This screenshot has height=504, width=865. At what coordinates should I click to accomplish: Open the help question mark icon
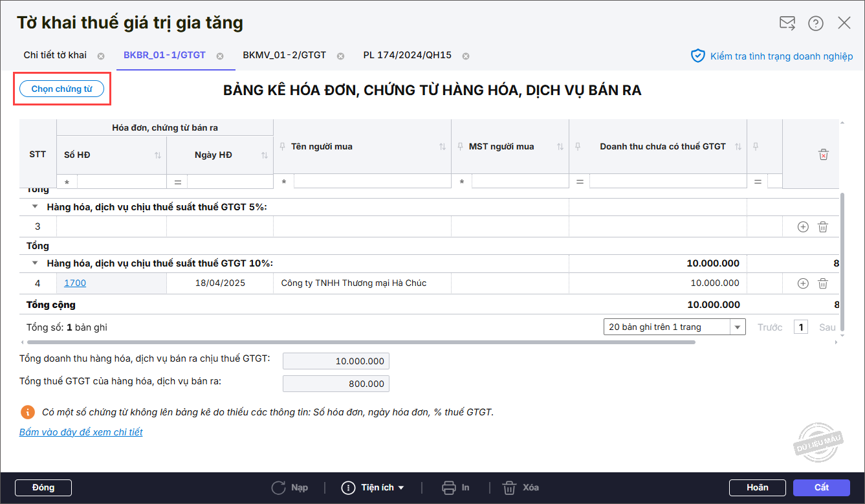816,23
